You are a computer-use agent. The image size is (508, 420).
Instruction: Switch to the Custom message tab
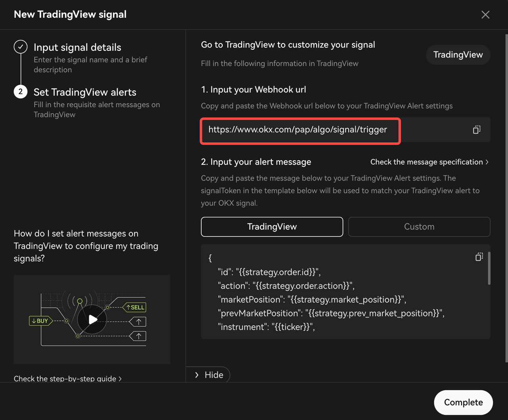419,227
